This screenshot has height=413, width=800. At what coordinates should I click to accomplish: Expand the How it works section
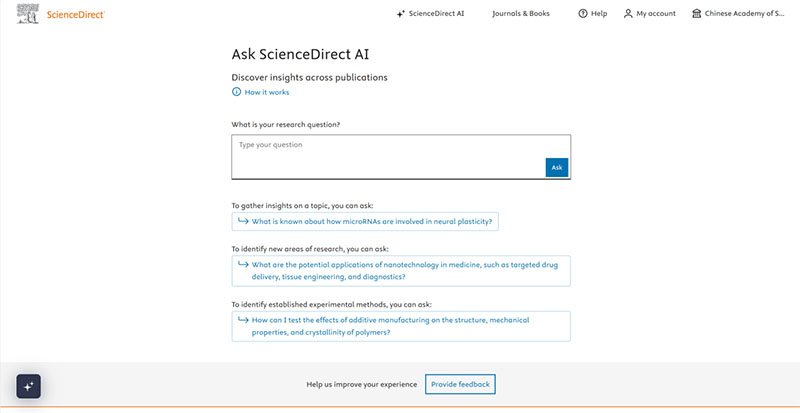click(x=266, y=92)
